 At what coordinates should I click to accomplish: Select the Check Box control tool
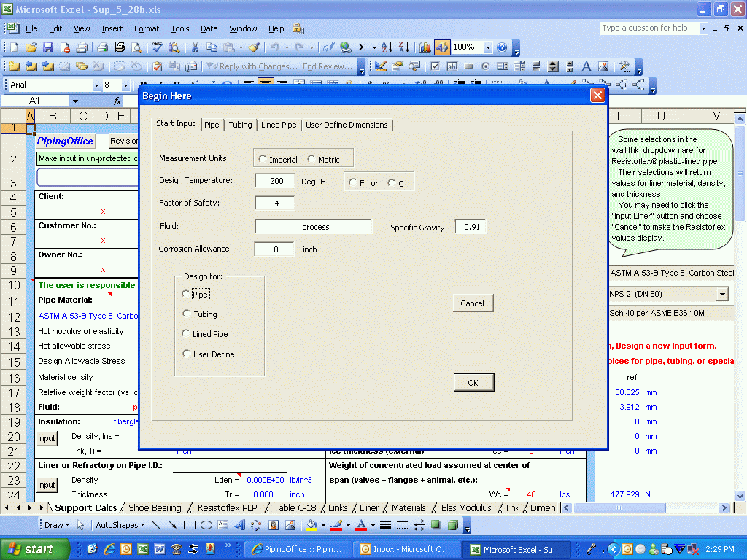click(435, 66)
